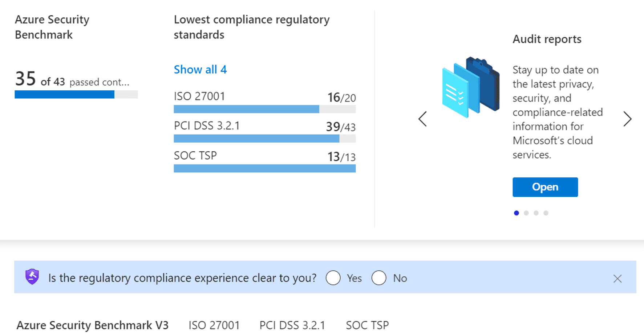Select the fourth carousel page dot
This screenshot has width=644, height=333.
coord(546,213)
